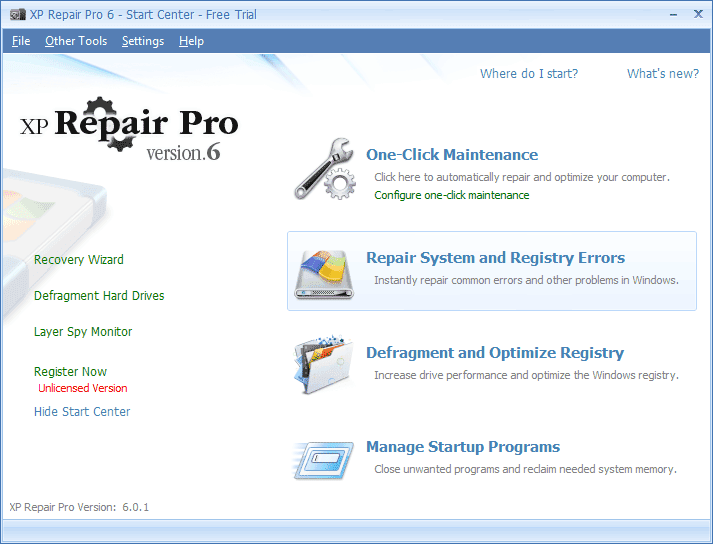Click the wrench and gear One-Click Maintenance icon
Viewport: 713px width, 544px height.
[324, 169]
